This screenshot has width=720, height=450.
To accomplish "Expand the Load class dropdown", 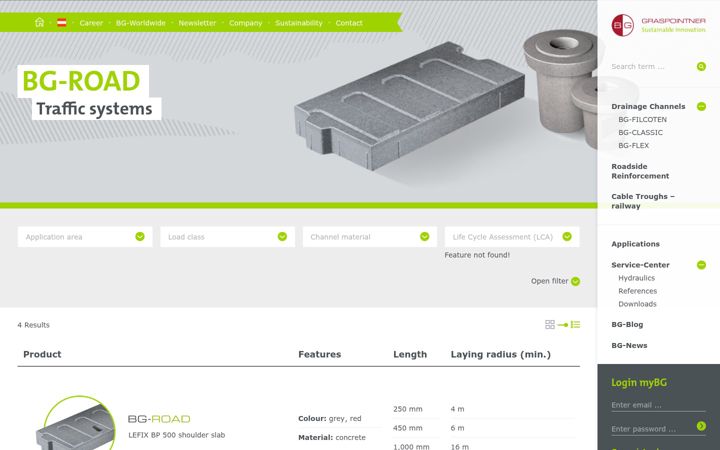I will point(227,236).
